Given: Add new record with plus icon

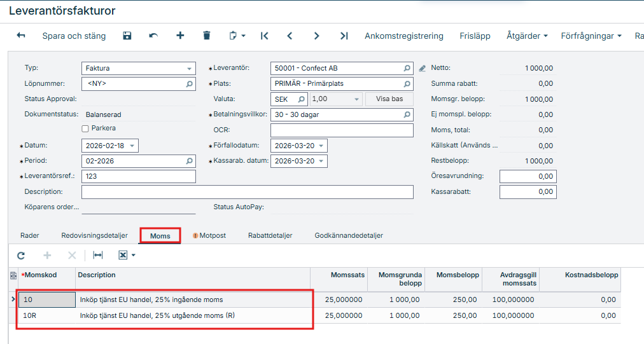Looking at the screenshot, I should pyautogui.click(x=180, y=36).
